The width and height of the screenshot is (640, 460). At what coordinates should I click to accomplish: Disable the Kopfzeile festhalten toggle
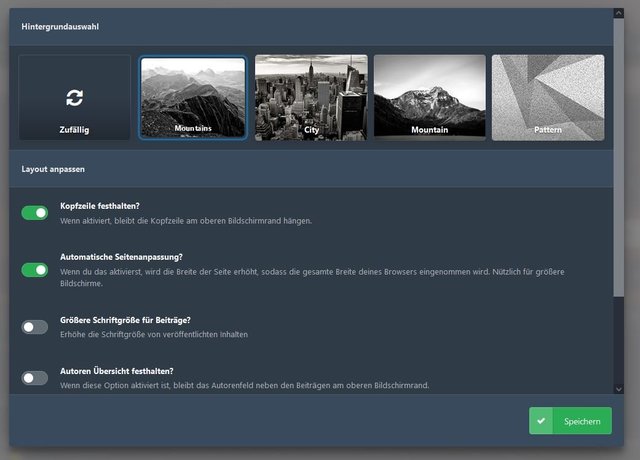click(35, 213)
